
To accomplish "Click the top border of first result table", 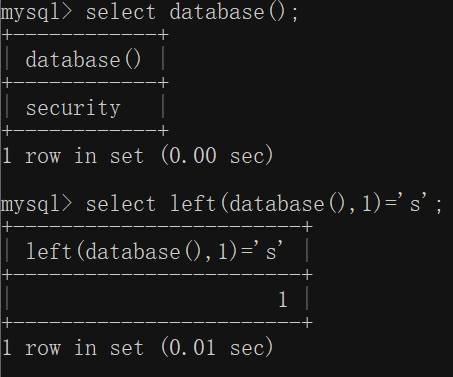I will coord(85,35).
